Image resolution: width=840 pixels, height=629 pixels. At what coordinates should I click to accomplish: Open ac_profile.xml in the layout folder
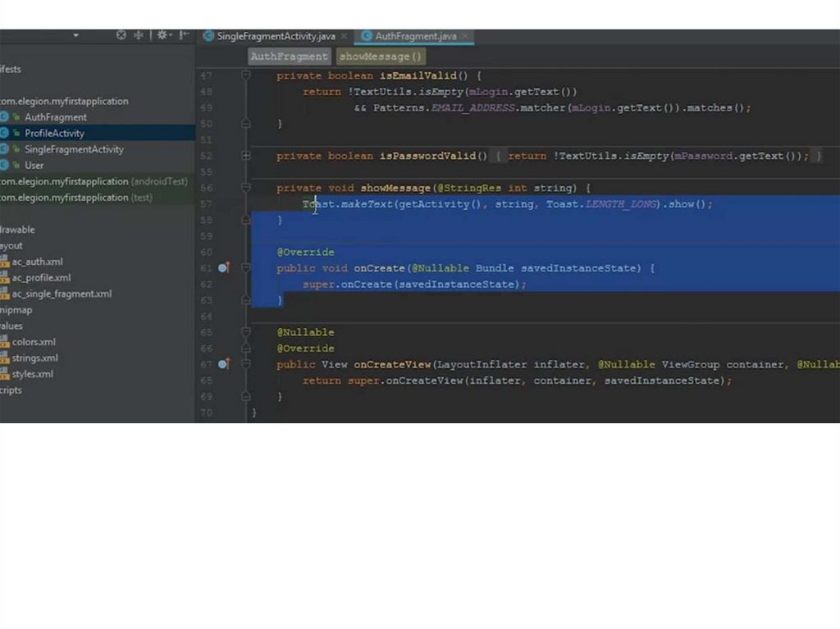[41, 278]
